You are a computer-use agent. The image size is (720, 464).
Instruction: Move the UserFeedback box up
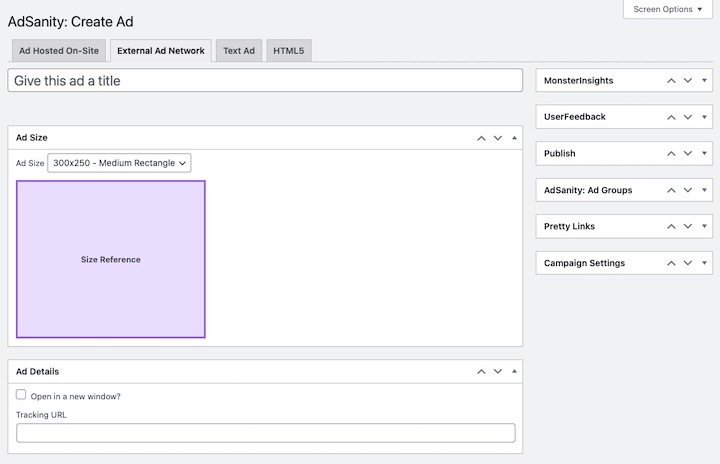click(671, 117)
